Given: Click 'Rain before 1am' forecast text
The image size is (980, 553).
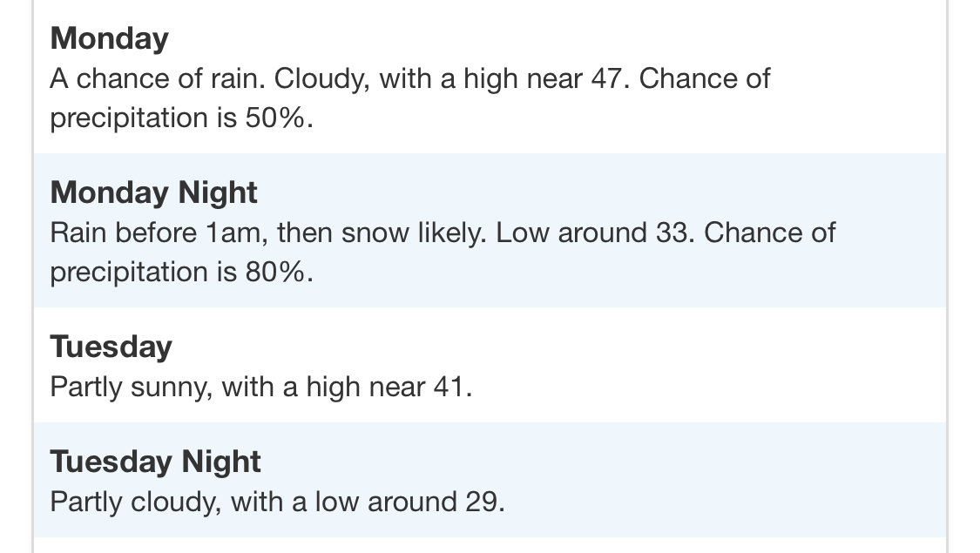Looking at the screenshot, I should coord(159,233).
